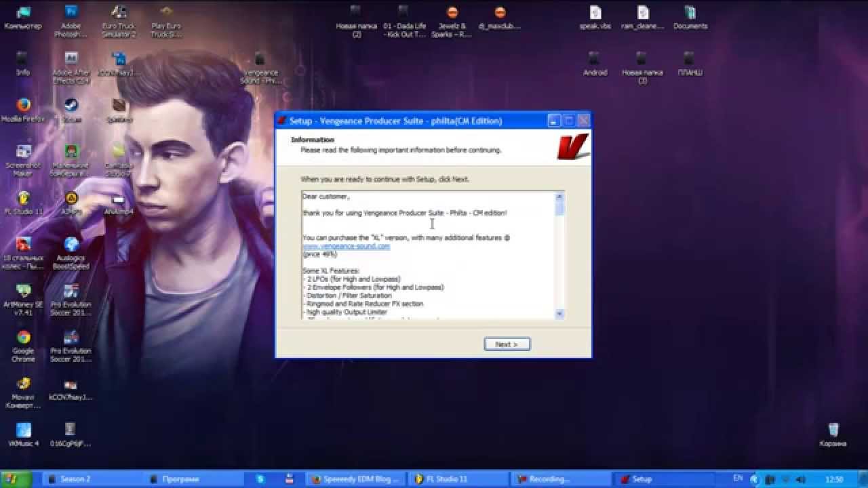Select the Movavi Converter desktop icon
Viewport: 868px width, 488px height.
point(23,393)
